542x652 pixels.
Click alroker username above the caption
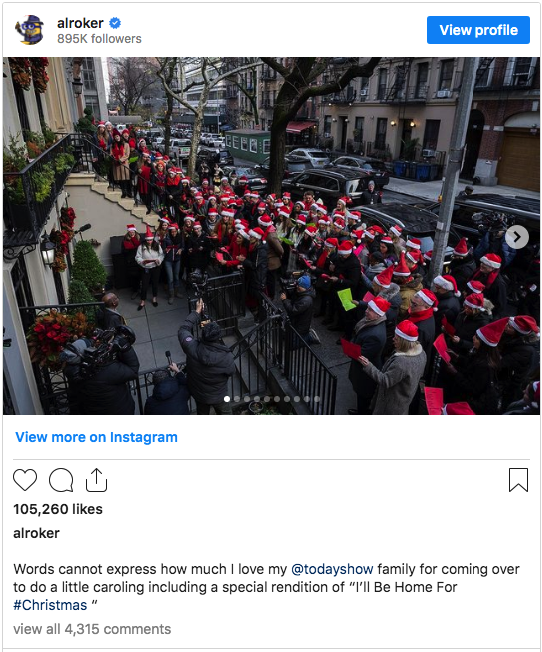click(36, 533)
